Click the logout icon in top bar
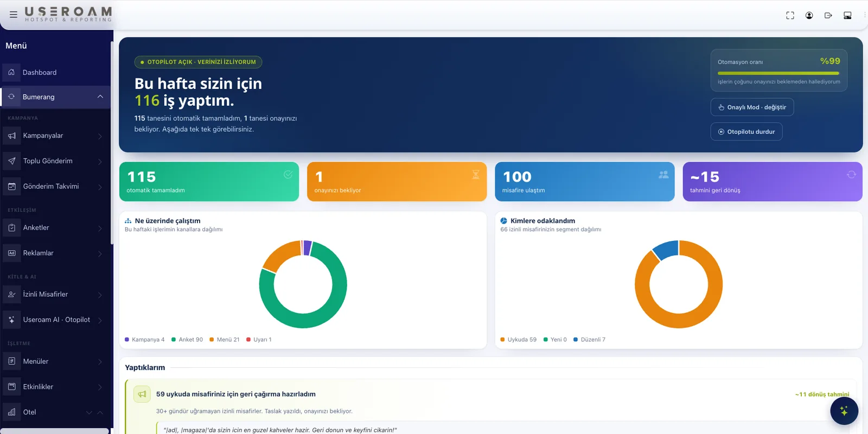 coord(828,15)
